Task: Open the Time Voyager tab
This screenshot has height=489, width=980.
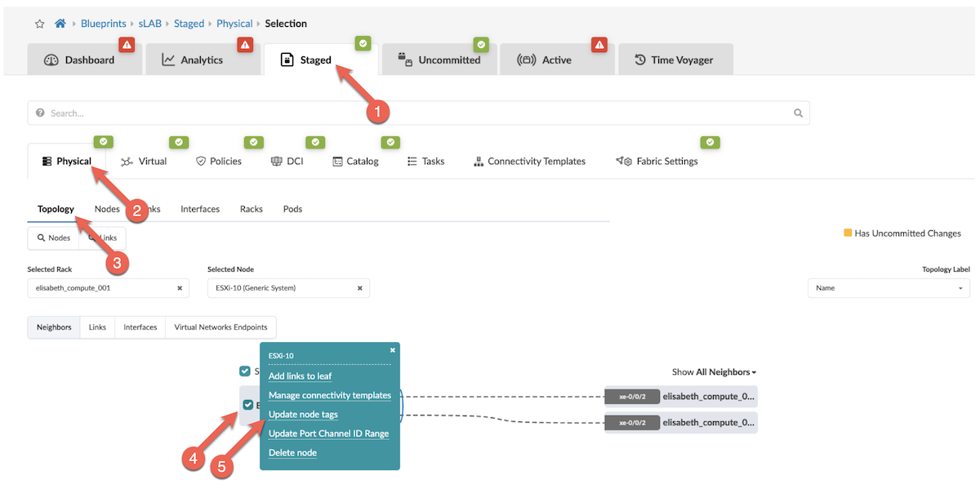Action: 675,60
